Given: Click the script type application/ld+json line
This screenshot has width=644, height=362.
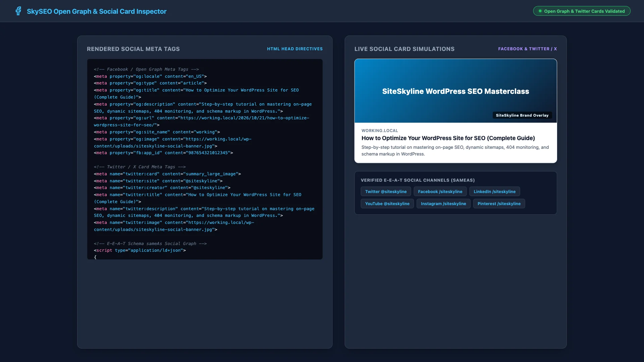Looking at the screenshot, I should [140, 250].
